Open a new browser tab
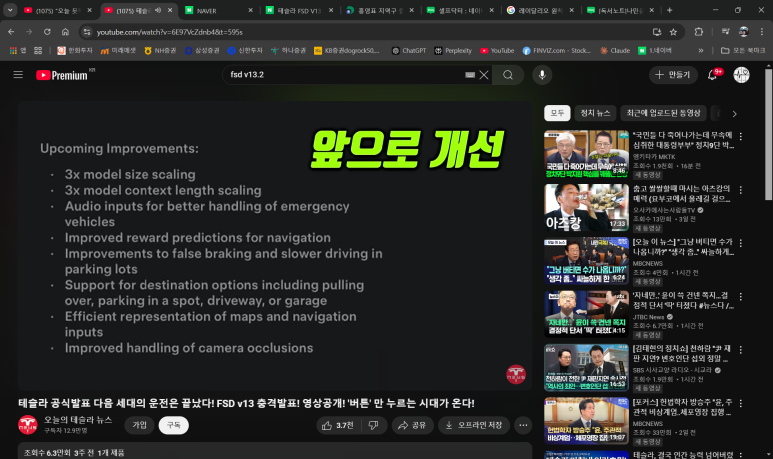773x459 pixels. click(x=669, y=10)
